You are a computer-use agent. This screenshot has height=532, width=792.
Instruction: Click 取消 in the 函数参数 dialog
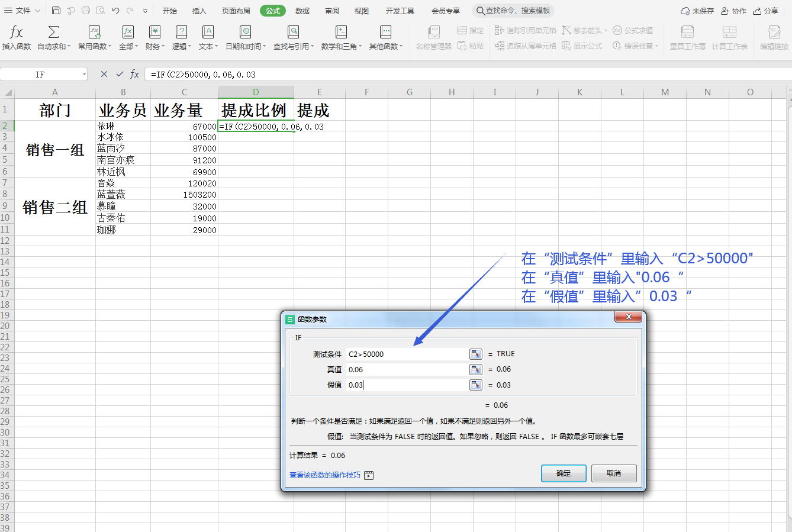(x=614, y=473)
